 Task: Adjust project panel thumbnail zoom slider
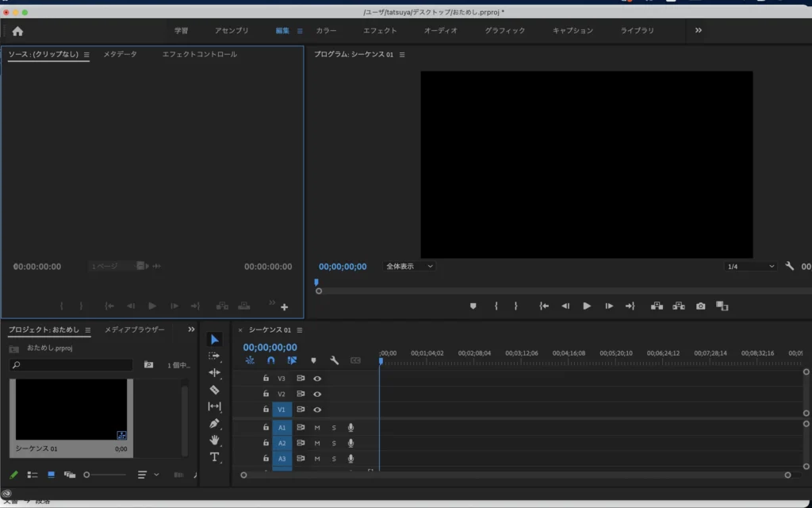click(x=87, y=475)
